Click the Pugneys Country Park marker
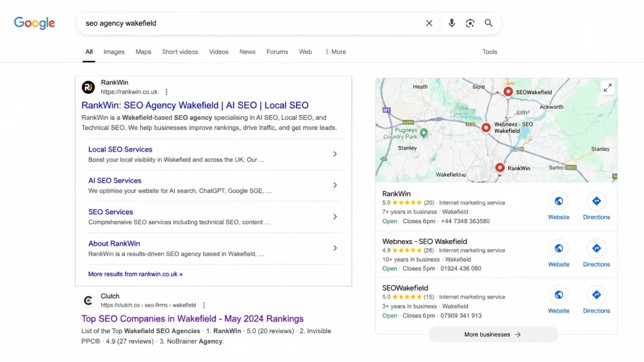Screen dimensions: 644x362 tap(424, 133)
